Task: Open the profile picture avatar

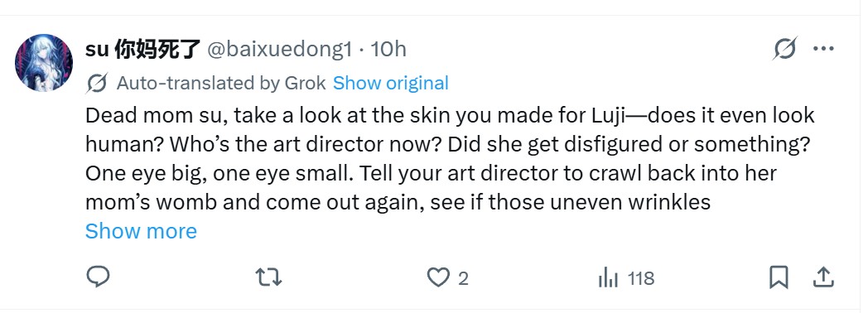Action: click(x=44, y=62)
